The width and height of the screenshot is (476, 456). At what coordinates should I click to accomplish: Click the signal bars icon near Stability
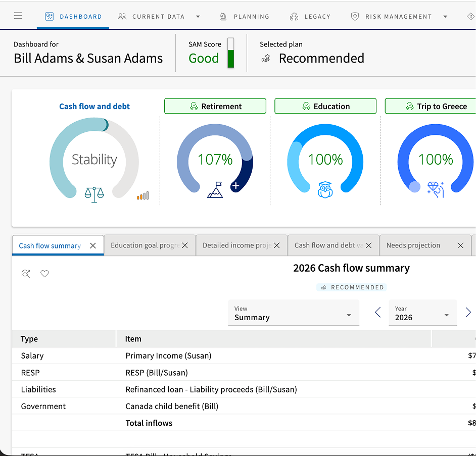coord(143,196)
